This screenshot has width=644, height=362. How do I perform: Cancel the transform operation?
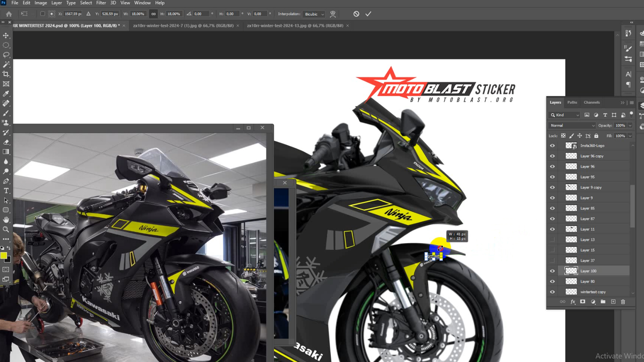point(356,14)
